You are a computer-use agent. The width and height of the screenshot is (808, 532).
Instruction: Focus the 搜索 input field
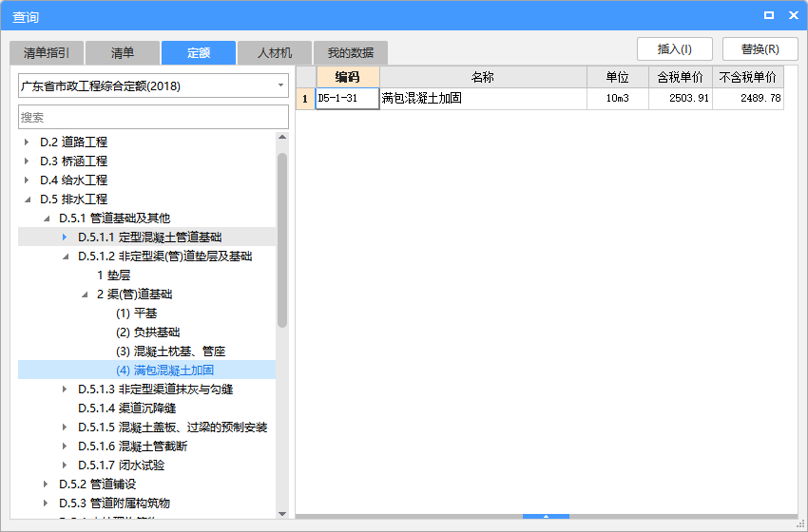pos(153,117)
